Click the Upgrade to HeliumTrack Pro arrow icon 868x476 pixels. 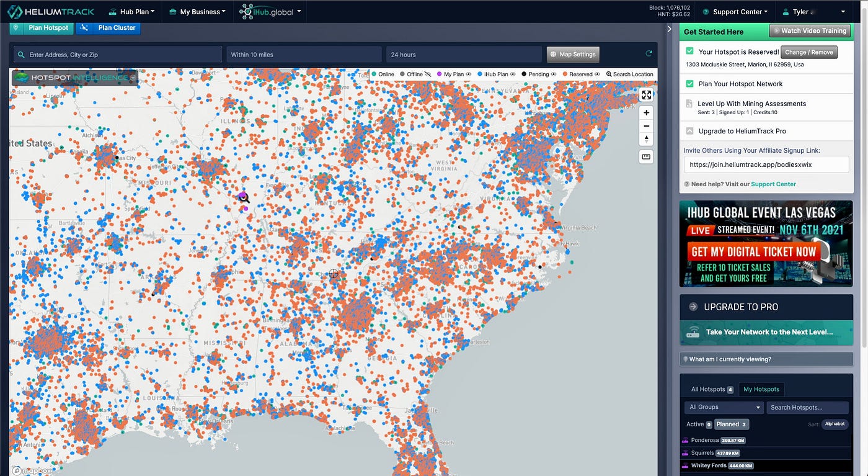click(689, 131)
